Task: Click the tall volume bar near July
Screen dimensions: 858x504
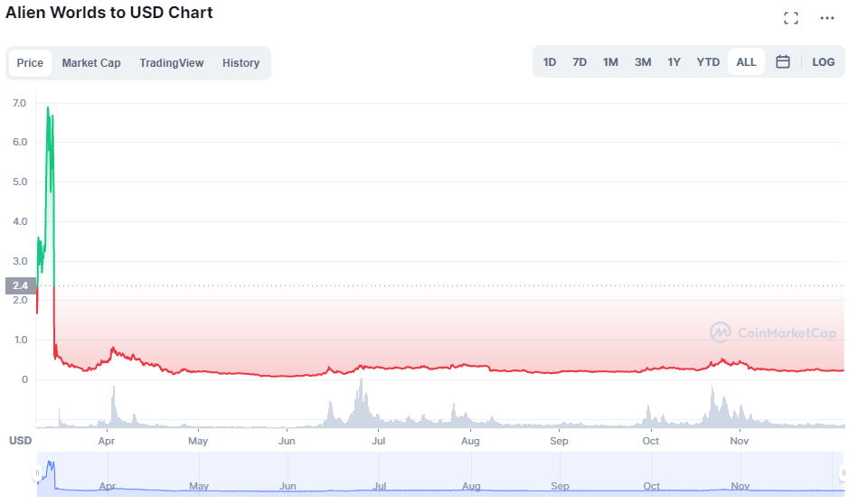Action: 361,402
